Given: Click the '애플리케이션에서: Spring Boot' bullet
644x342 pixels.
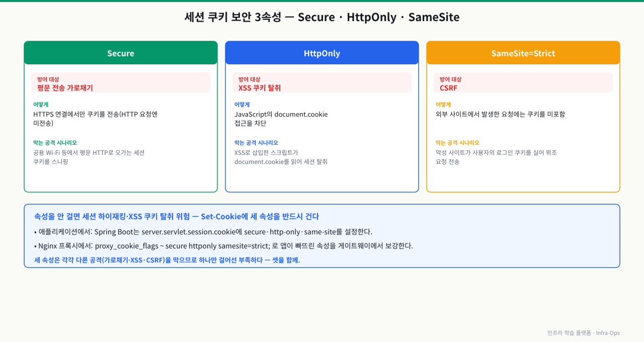Looking at the screenshot, I should [x=203, y=232].
